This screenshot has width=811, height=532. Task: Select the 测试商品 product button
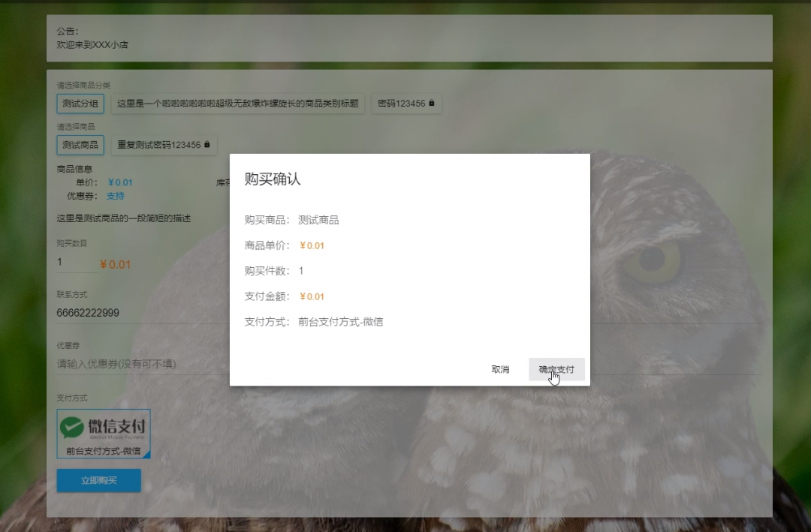[x=79, y=145]
